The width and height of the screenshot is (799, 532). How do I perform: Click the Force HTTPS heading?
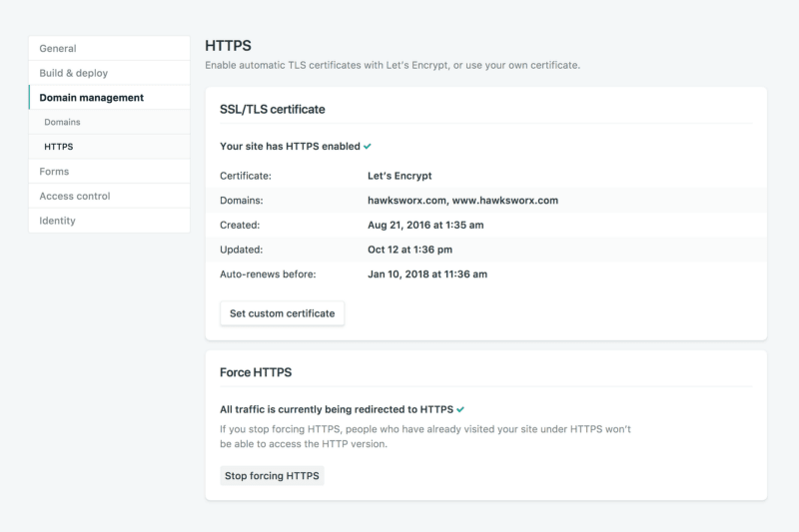(256, 372)
